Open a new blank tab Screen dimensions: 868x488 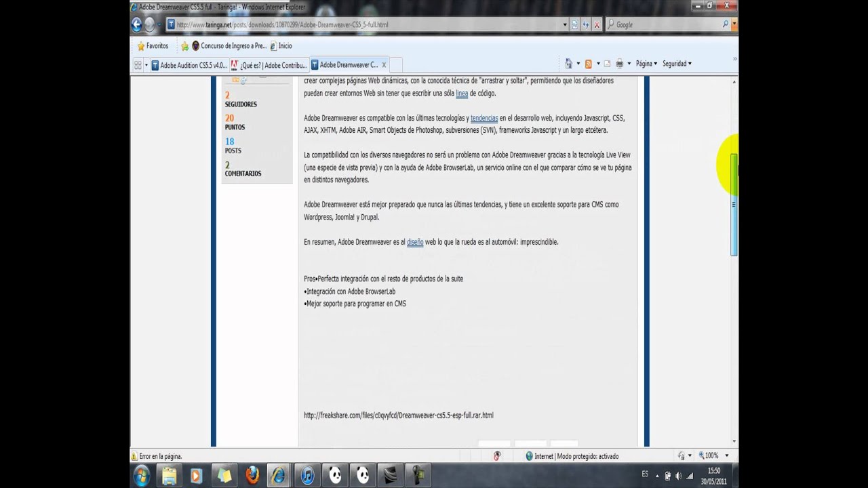[x=396, y=65]
